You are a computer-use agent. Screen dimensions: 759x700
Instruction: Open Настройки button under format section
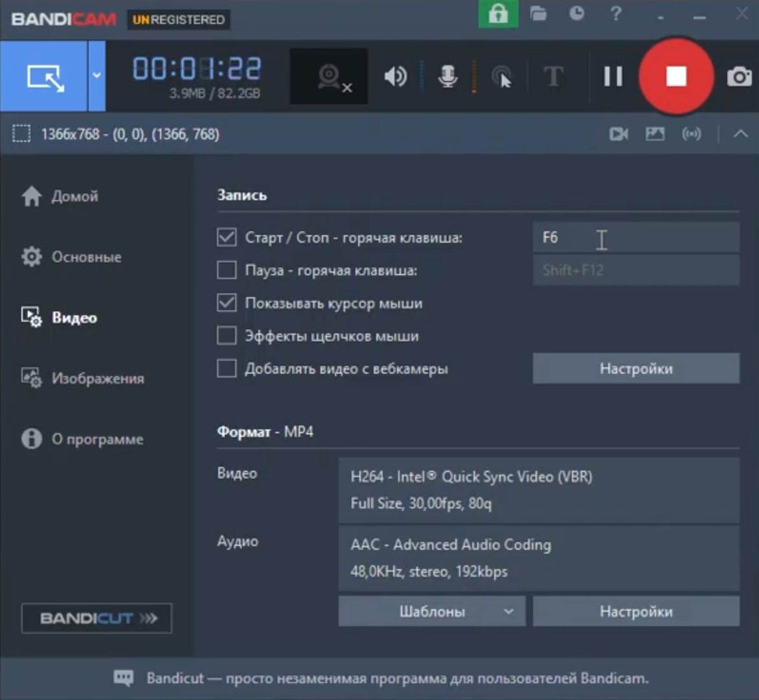tap(636, 611)
